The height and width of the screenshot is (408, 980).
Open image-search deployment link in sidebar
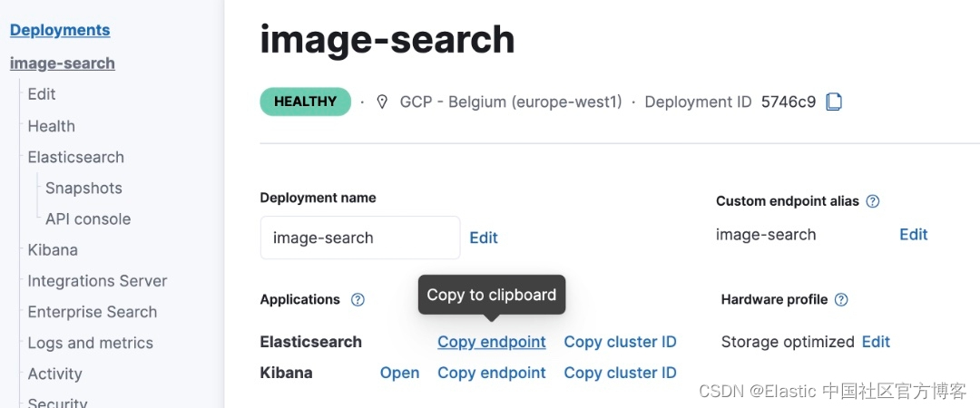[63, 63]
